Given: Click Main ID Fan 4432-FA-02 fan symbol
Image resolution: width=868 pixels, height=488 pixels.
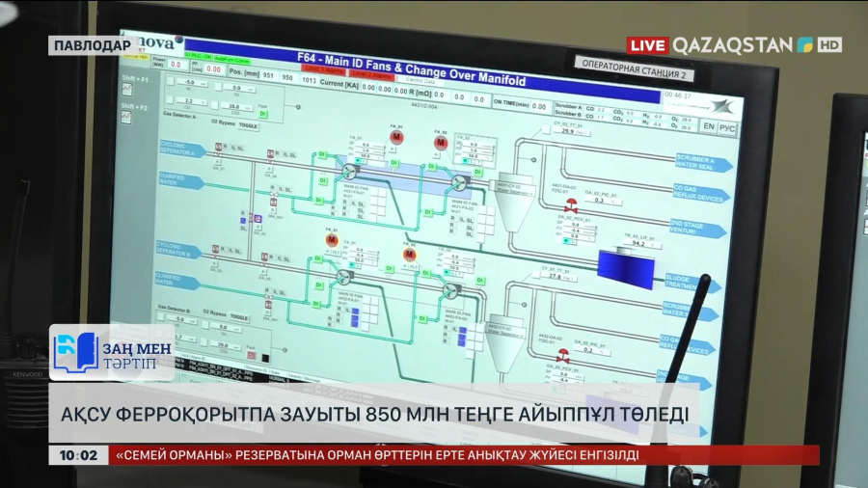Looking at the screenshot, I should tap(450, 290).
